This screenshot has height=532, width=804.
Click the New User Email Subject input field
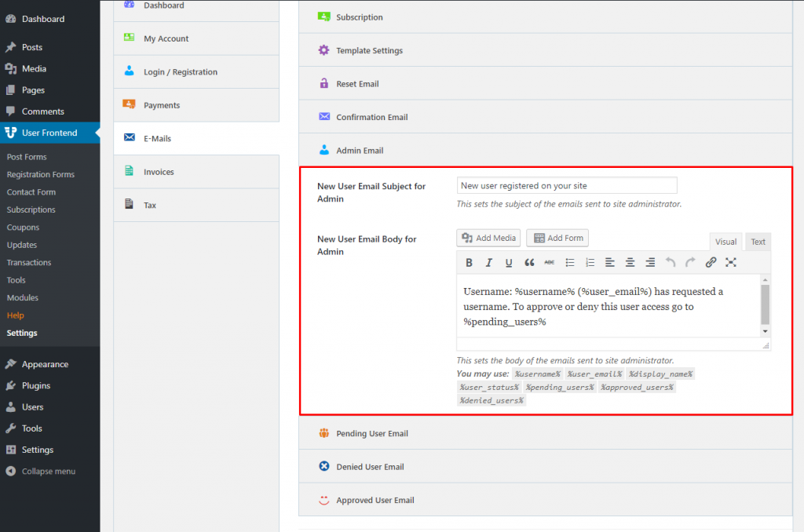click(x=566, y=185)
